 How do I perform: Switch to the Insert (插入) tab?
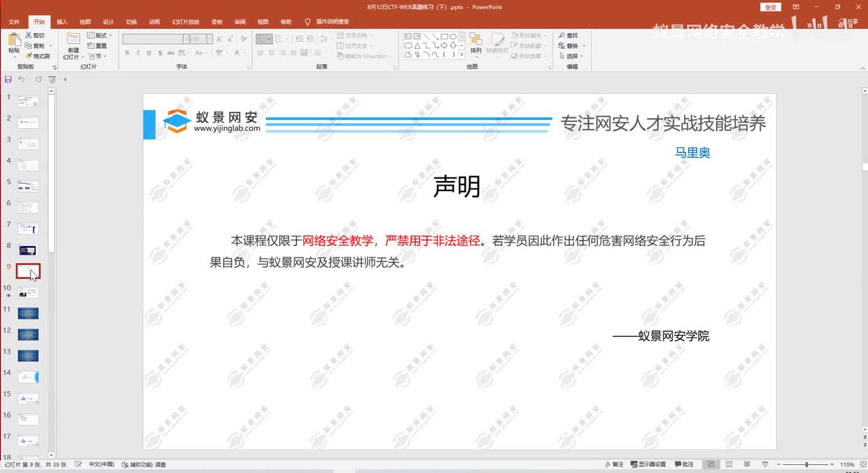[62, 22]
